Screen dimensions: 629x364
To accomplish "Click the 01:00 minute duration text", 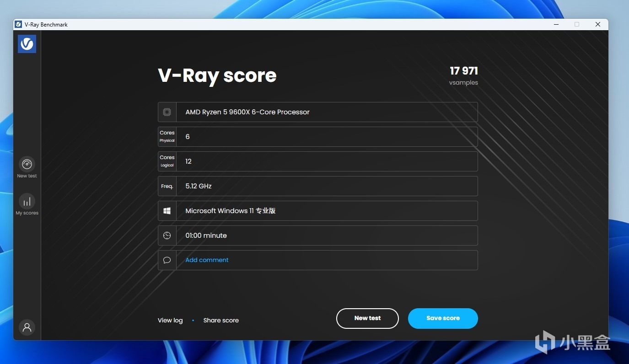I will point(206,236).
